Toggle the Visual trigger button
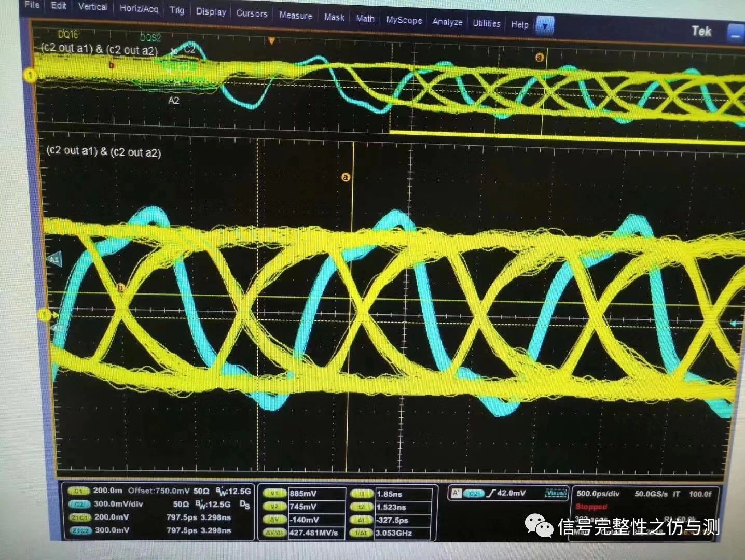The image size is (745, 560). point(556,493)
